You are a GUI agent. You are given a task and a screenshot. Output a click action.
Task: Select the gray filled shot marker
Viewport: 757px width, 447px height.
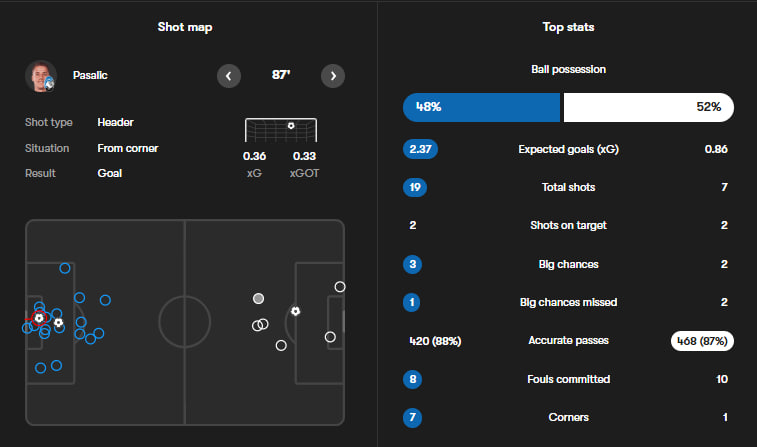click(259, 298)
